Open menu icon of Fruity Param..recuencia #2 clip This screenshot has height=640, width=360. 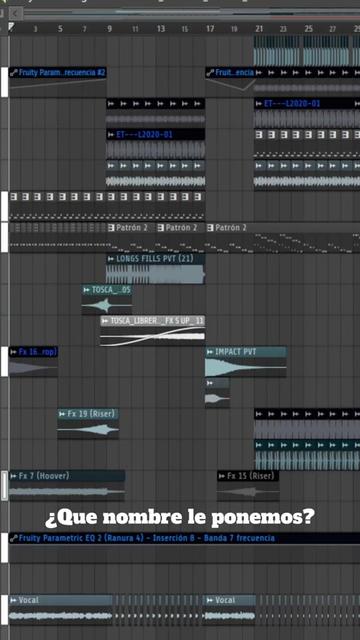click(x=14, y=73)
